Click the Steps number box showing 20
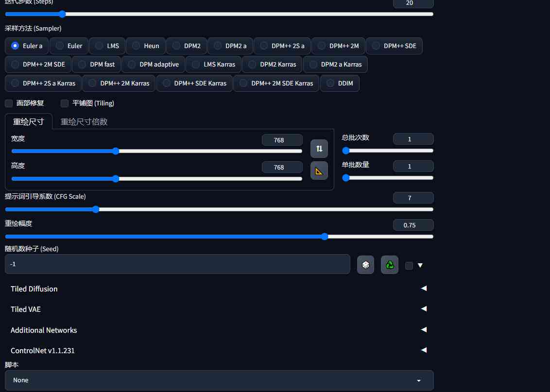The height and width of the screenshot is (392, 550). (413, 3)
